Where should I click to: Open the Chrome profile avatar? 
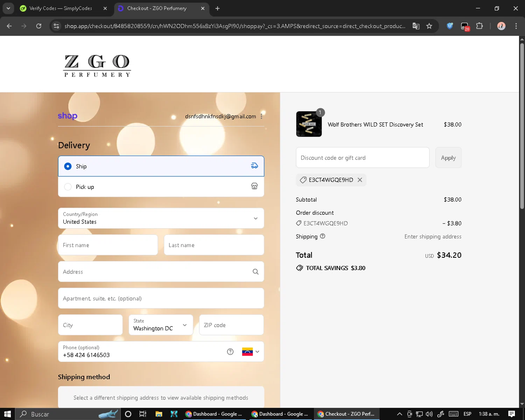pyautogui.click(x=501, y=26)
